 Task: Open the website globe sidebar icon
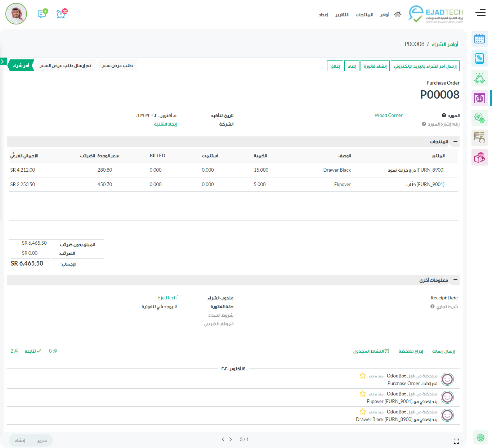point(479,98)
